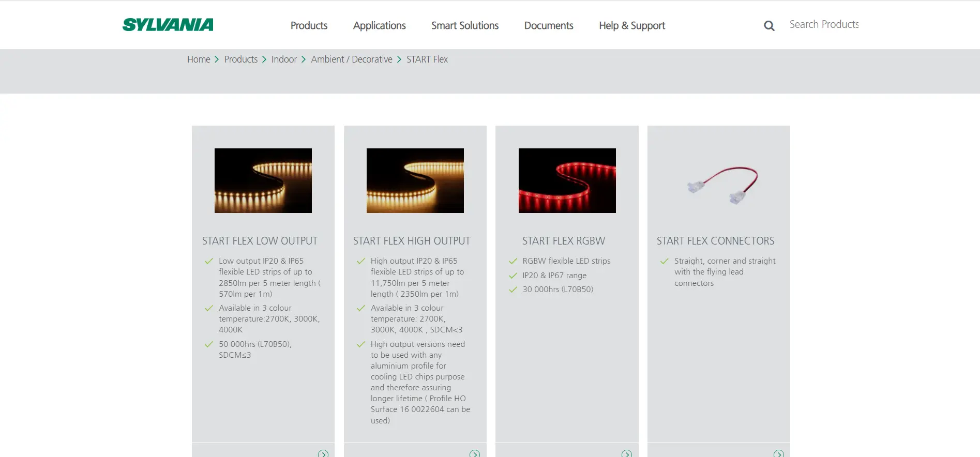
Task: Click the search magnifier icon
Action: (769, 26)
